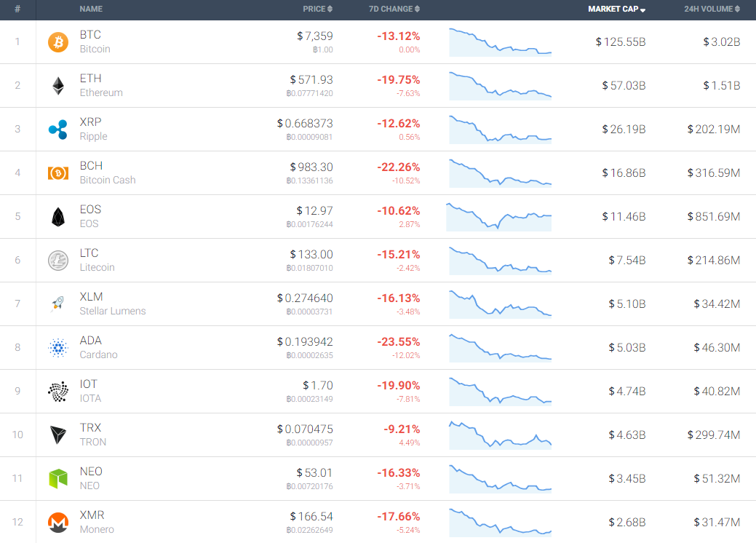Screen dimensions: 756x543
Task: Click the Ripple 7-day sparkline chart
Action: point(500,130)
